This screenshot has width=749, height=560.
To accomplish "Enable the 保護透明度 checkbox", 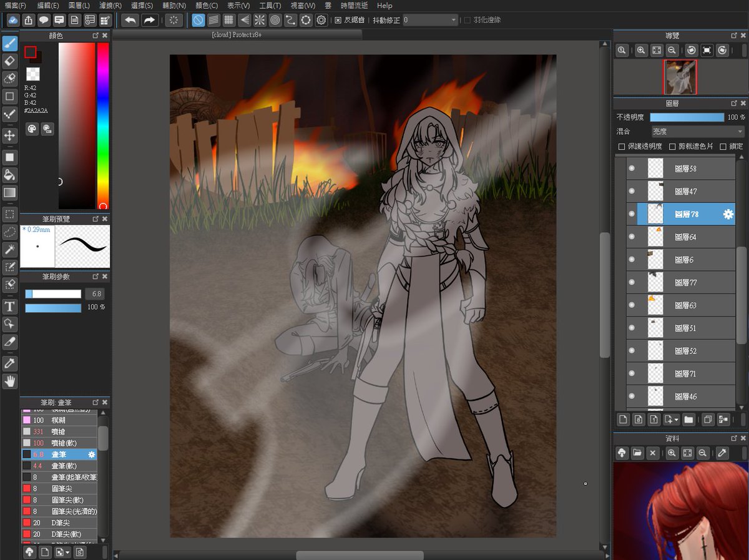I will click(x=622, y=147).
